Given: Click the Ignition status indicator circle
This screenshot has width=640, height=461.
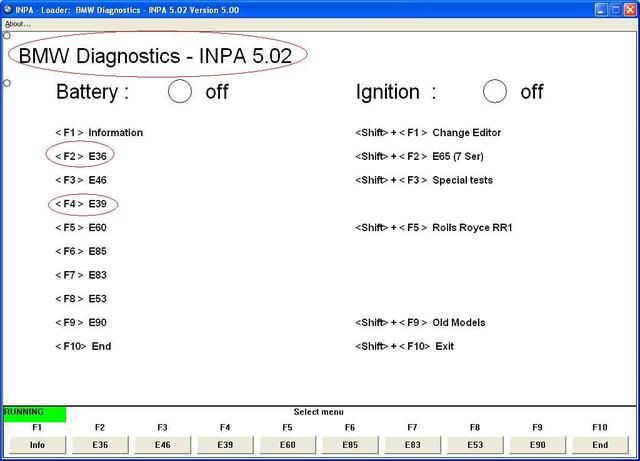Looking at the screenshot, I should 495,91.
